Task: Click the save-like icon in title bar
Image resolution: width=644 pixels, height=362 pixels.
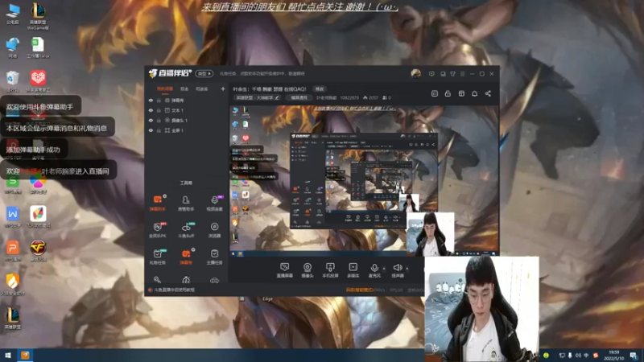Action: (443, 74)
